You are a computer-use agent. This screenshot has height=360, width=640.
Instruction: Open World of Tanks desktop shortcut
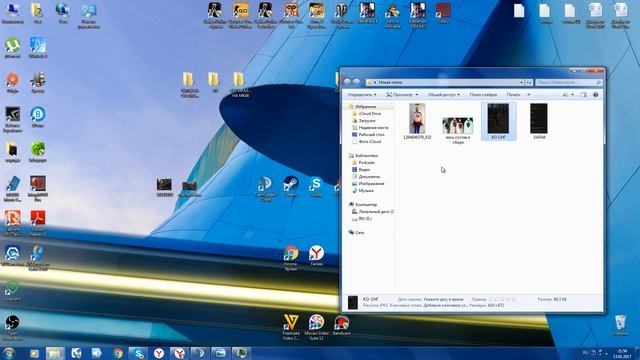click(341, 15)
